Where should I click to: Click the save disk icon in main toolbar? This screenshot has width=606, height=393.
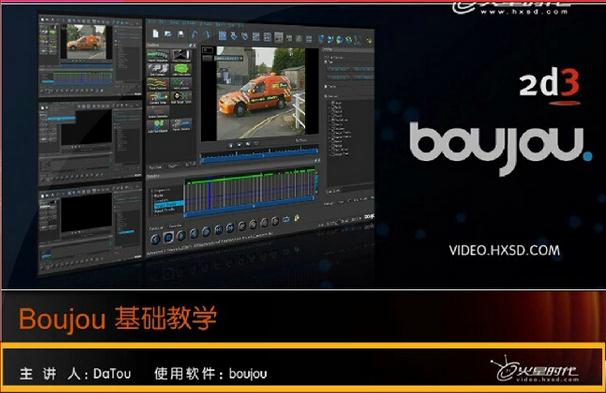pyautogui.click(x=180, y=34)
